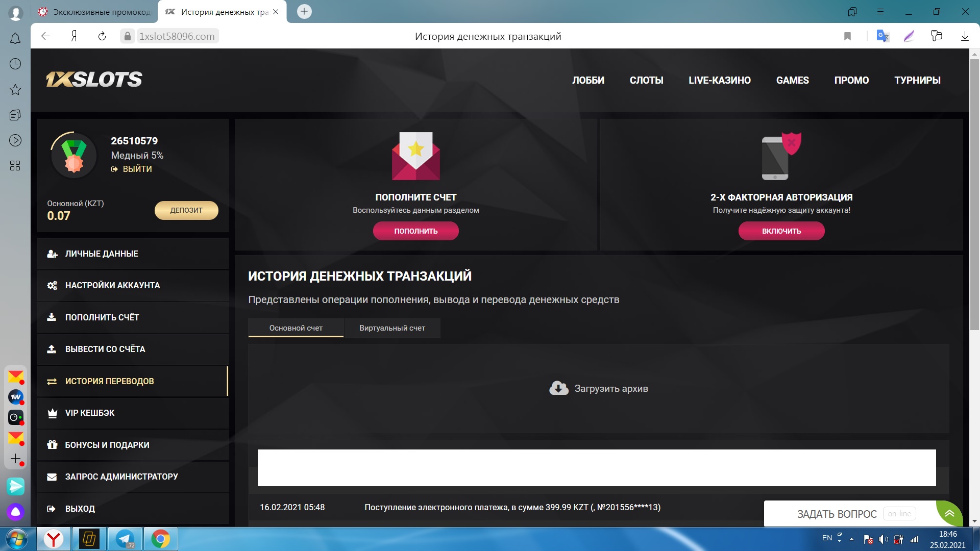Image resolution: width=980 pixels, height=551 pixels.
Task: Show hidden system tray icons arrow
Action: coord(851,539)
